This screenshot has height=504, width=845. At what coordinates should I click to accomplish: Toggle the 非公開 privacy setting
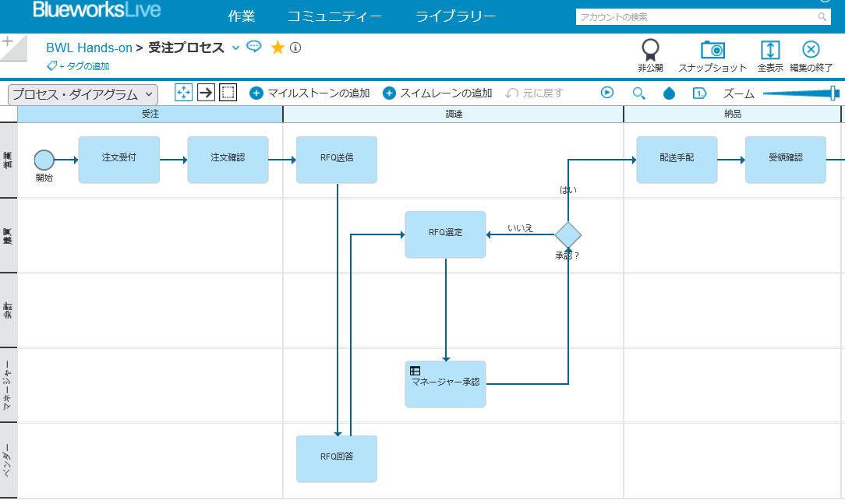[x=649, y=49]
